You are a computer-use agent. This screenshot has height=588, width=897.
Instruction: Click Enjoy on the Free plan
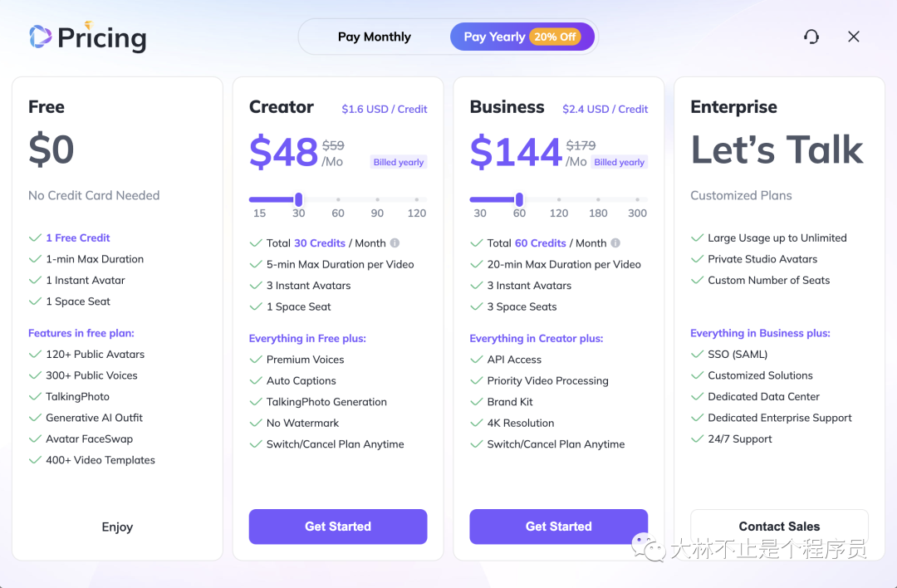point(117,527)
